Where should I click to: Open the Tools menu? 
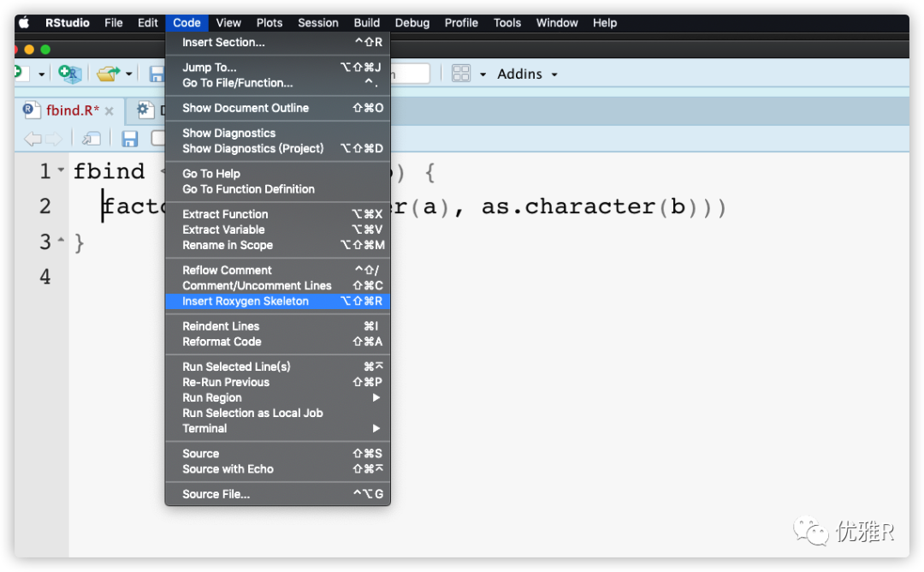click(x=507, y=23)
